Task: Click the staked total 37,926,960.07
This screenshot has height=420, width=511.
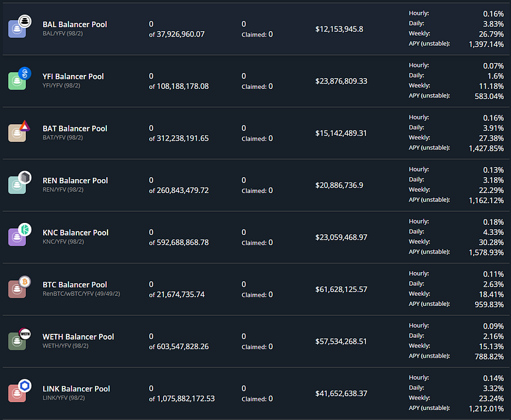Action: 181,35
